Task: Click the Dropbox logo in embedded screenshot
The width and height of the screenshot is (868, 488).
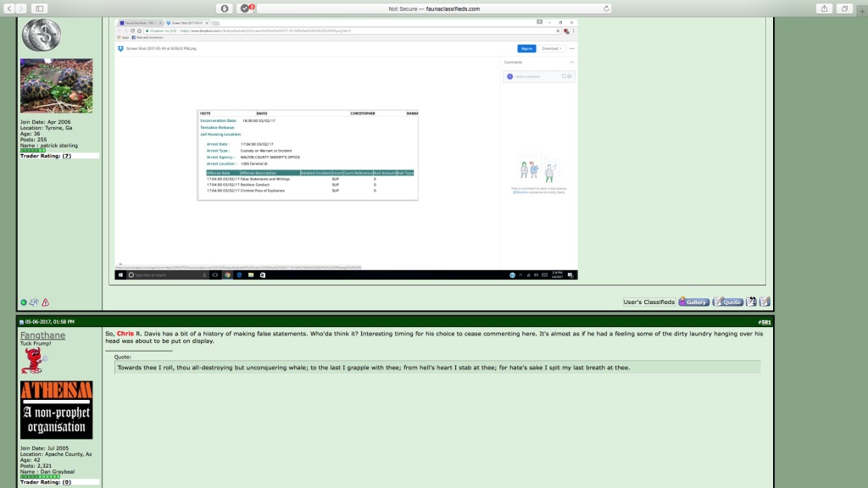Action: pyautogui.click(x=120, y=48)
